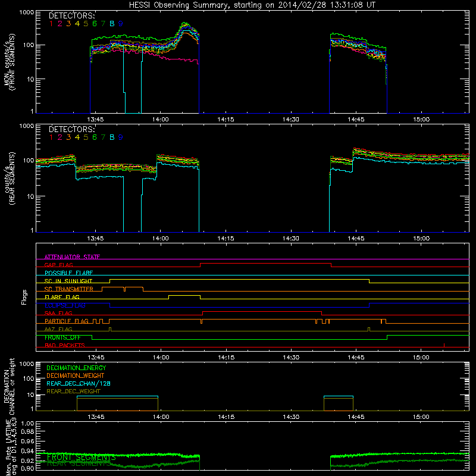Click the POSSIBLE_FLARE flag label

(x=68, y=273)
